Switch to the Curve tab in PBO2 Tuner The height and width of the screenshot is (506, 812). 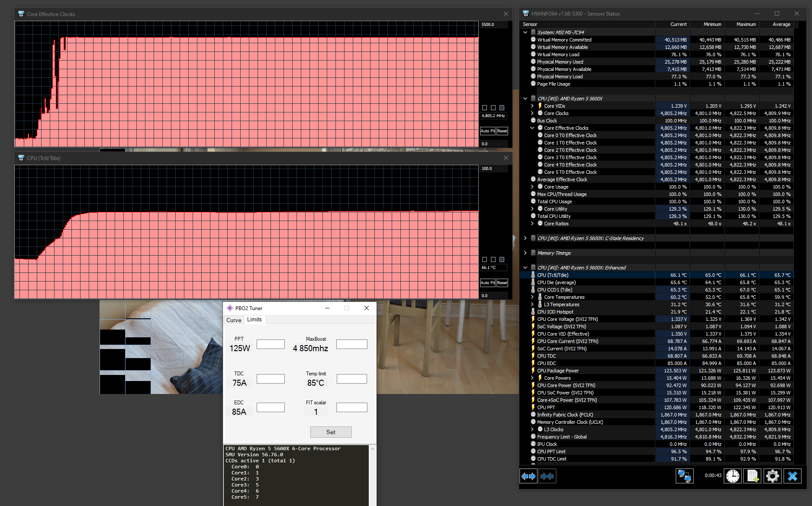click(234, 320)
